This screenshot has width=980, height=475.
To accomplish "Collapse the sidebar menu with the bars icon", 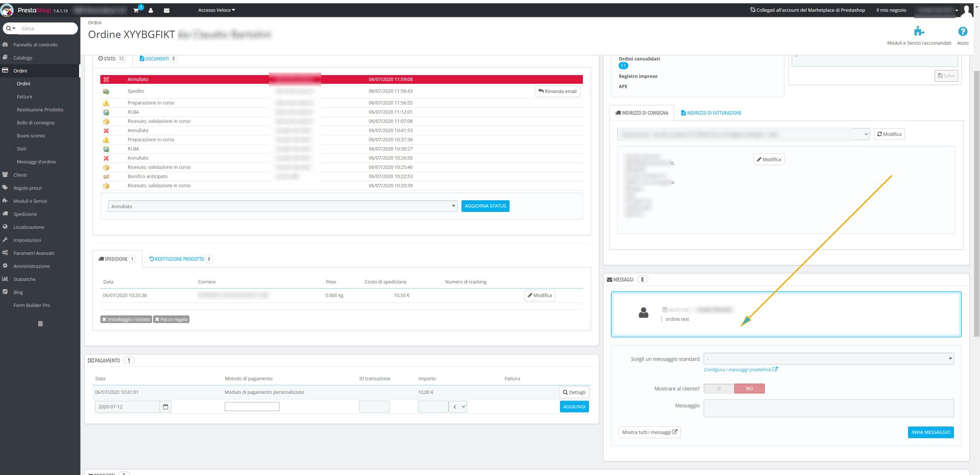I will pyautogui.click(x=40, y=323).
